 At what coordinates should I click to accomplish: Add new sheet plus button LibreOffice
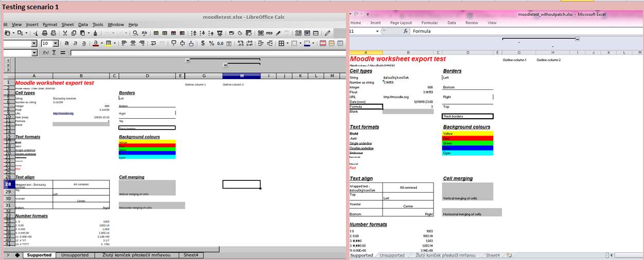pos(18,255)
